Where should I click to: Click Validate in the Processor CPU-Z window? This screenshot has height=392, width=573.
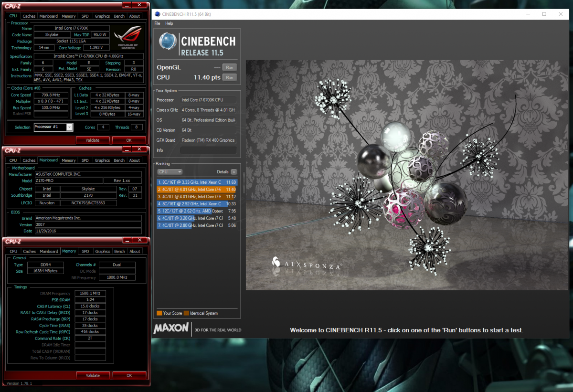93,140
